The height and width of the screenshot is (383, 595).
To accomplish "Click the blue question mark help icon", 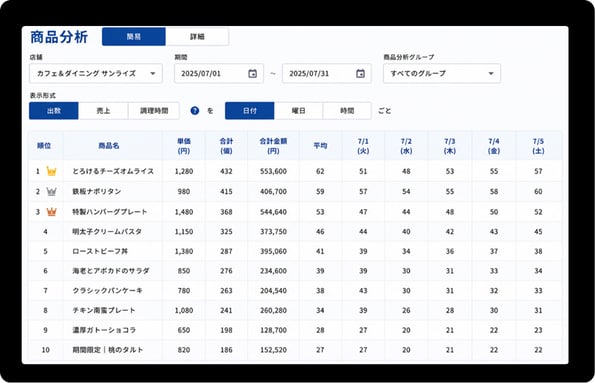I will coord(195,110).
